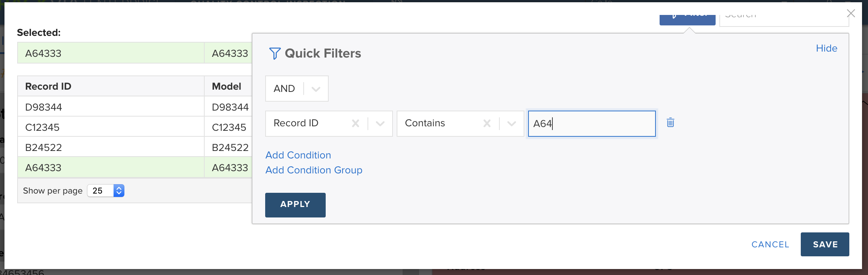Screen dimensions: 868x275
Task: Click the Quick Filters funnel icon
Action: pyautogui.click(x=275, y=53)
